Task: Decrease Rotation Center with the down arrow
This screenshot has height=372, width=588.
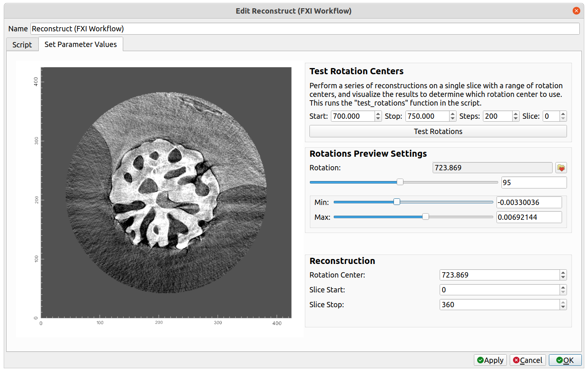Action: (563, 278)
